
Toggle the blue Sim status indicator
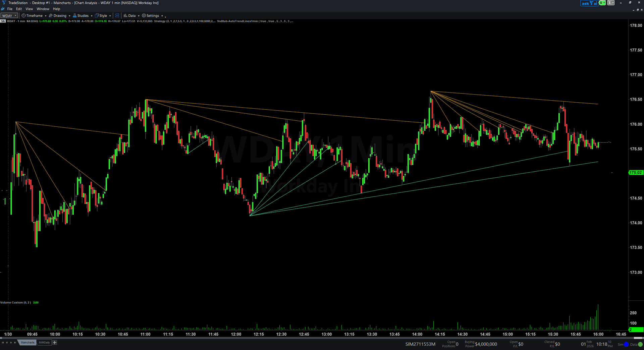coord(626,345)
